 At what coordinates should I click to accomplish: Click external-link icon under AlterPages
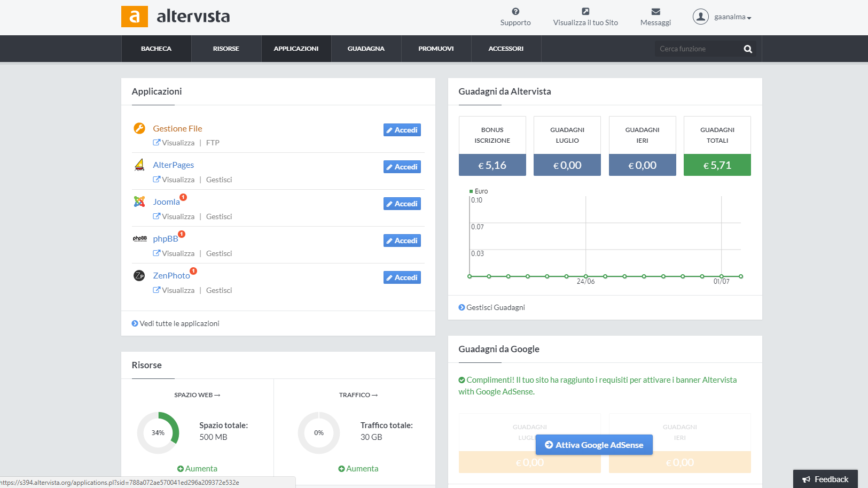coord(157,180)
